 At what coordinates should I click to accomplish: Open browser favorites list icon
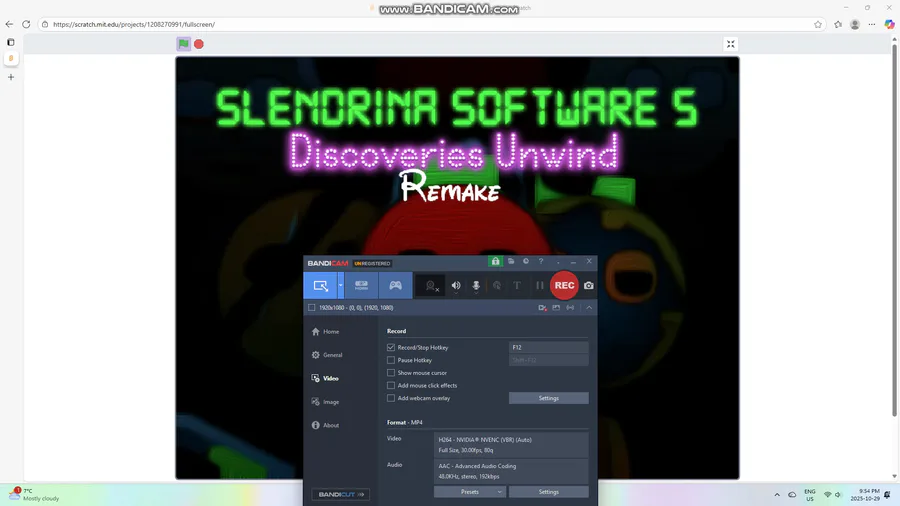click(x=838, y=24)
